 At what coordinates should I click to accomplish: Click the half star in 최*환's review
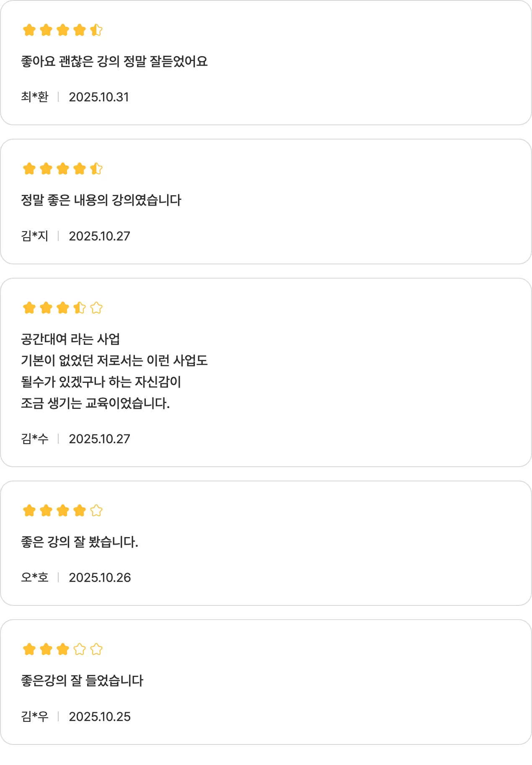(96, 30)
